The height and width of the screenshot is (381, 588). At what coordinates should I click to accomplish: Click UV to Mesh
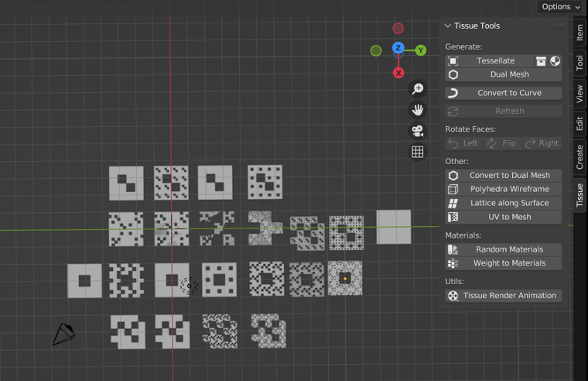503,217
